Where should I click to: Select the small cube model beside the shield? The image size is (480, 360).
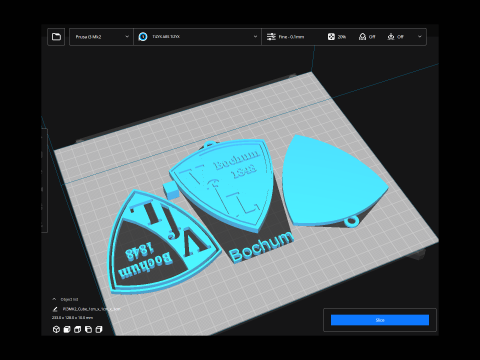pyautogui.click(x=170, y=191)
